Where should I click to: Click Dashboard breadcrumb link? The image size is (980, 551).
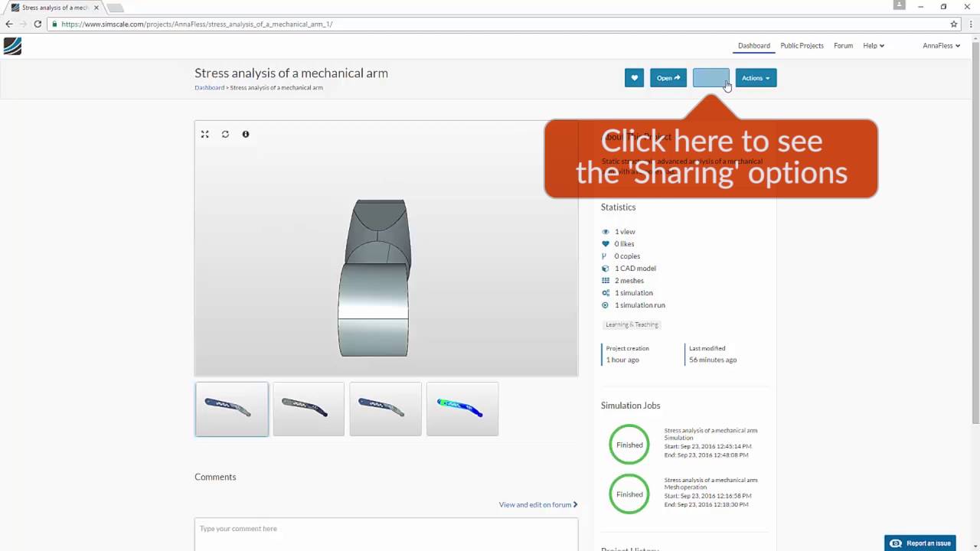point(209,88)
